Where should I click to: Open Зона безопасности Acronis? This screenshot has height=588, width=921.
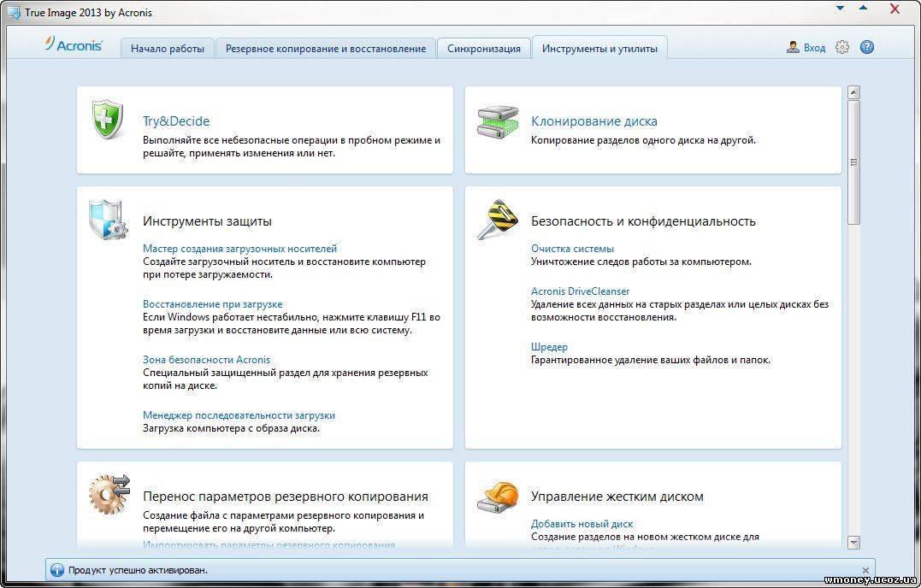pos(207,360)
